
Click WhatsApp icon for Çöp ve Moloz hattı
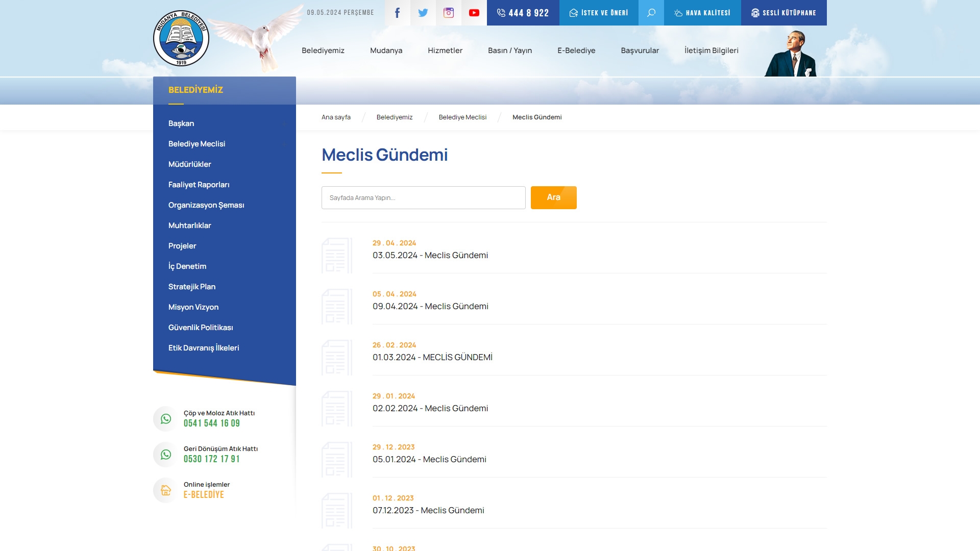[x=166, y=419]
